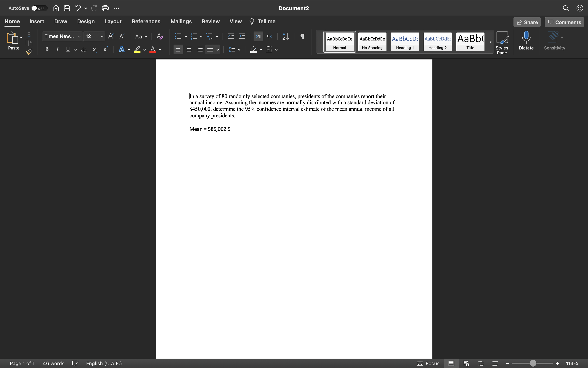
Task: Redo the last action
Action: (x=94, y=8)
